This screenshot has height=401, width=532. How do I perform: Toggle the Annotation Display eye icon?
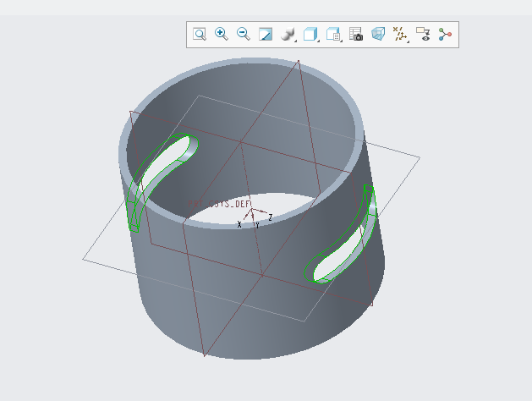423,35
